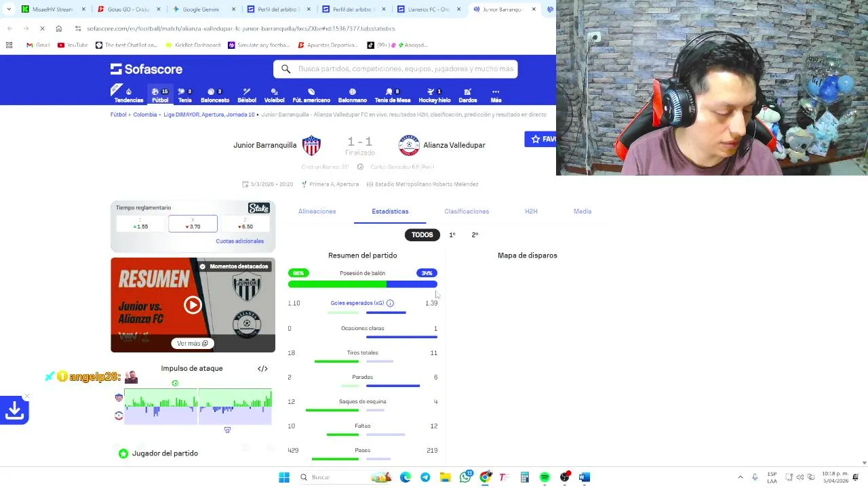868x488 pixels.
Task: Open the Tenis de Mesa category
Action: [393, 96]
